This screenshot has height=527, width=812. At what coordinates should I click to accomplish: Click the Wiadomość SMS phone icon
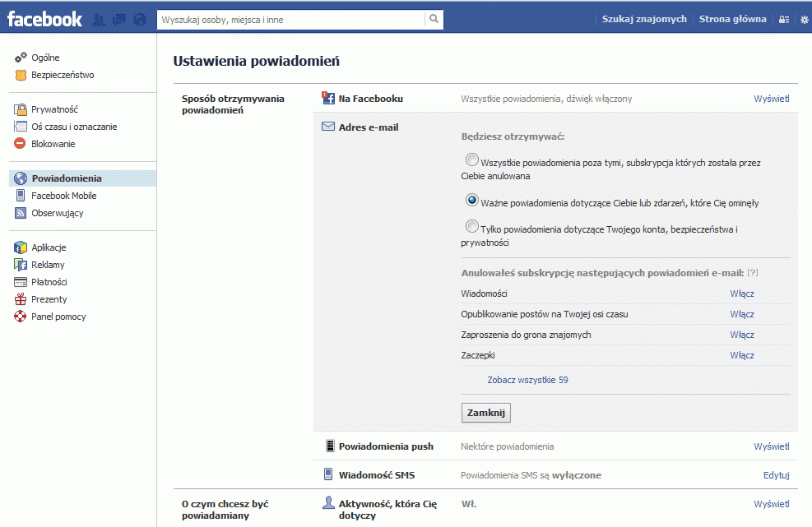pyautogui.click(x=328, y=474)
